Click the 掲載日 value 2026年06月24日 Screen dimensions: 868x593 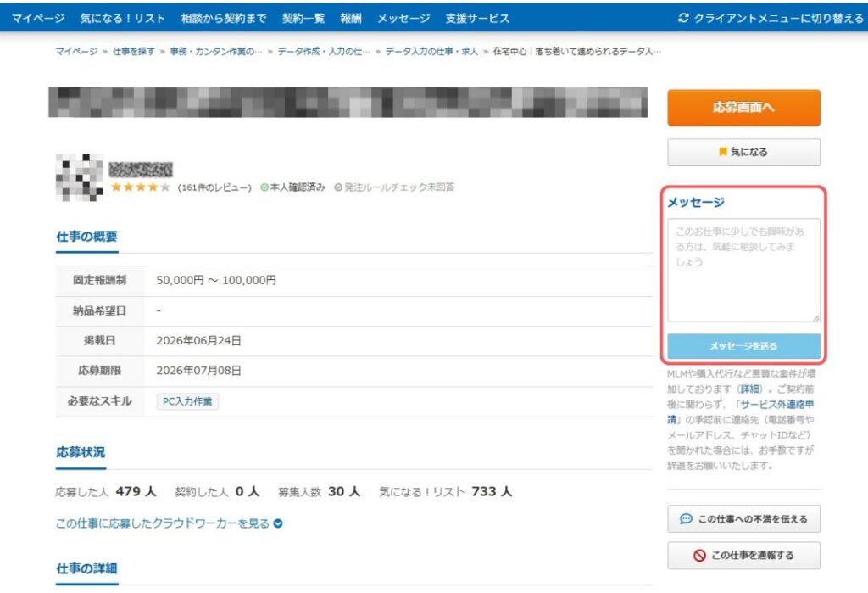(x=198, y=341)
